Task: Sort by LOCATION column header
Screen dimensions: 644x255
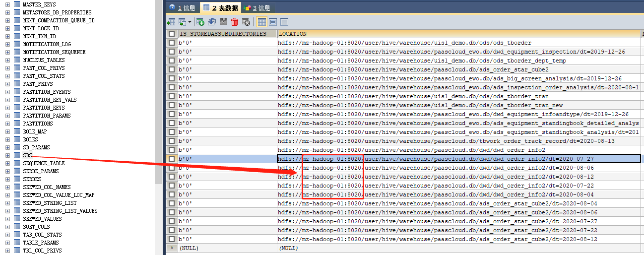Action: (458, 34)
